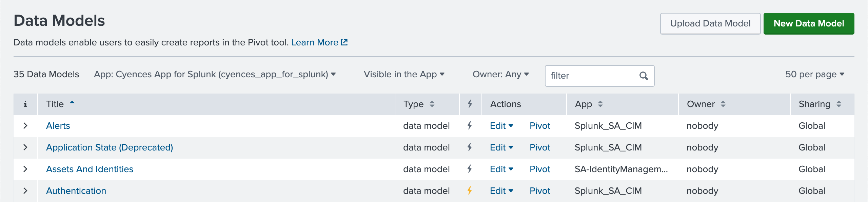The width and height of the screenshot is (868, 202).
Task: Click the external link icon beside Learn More
Action: (344, 42)
